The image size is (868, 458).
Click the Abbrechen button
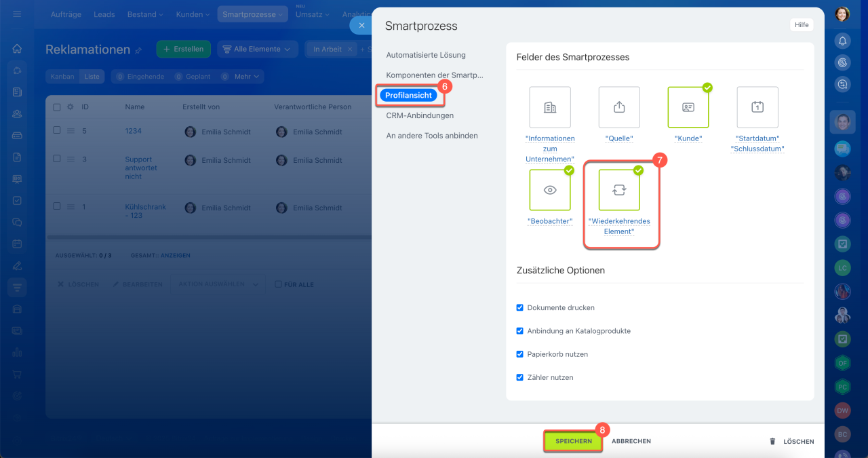[x=631, y=441]
